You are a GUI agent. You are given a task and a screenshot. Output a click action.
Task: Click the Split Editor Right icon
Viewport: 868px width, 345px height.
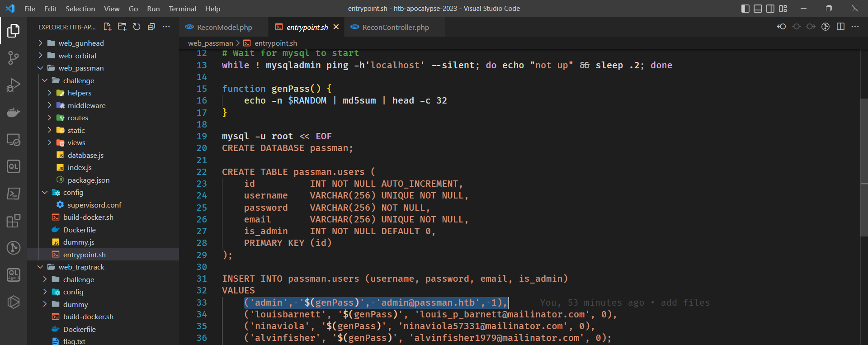coord(840,27)
